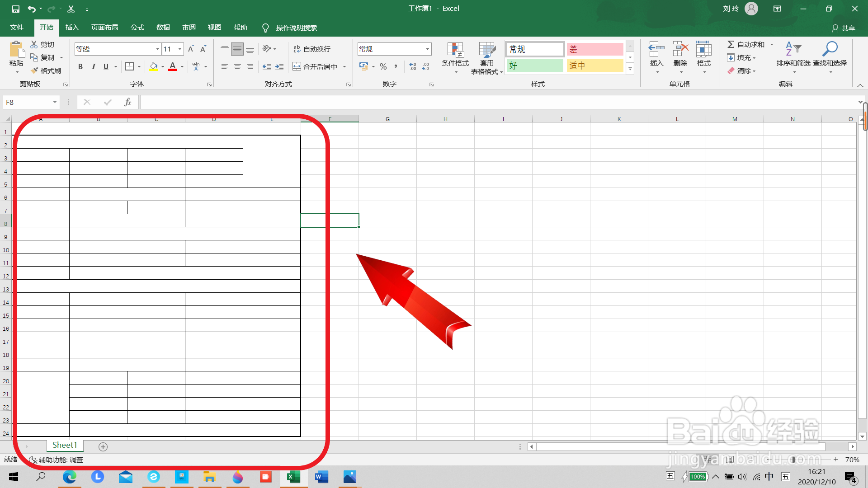This screenshot has width=868, height=488.
Task: Open the Name Box dropdown arrow
Action: (x=55, y=102)
